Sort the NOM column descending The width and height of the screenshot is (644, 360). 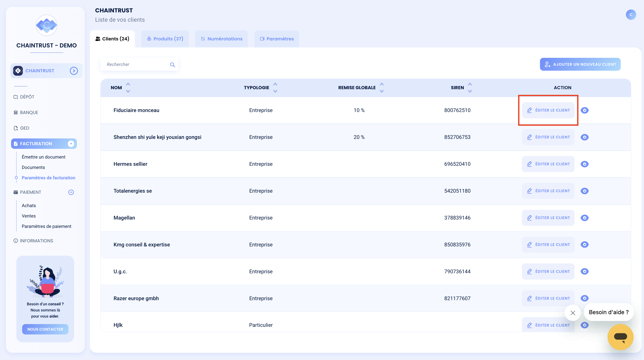[128, 91]
